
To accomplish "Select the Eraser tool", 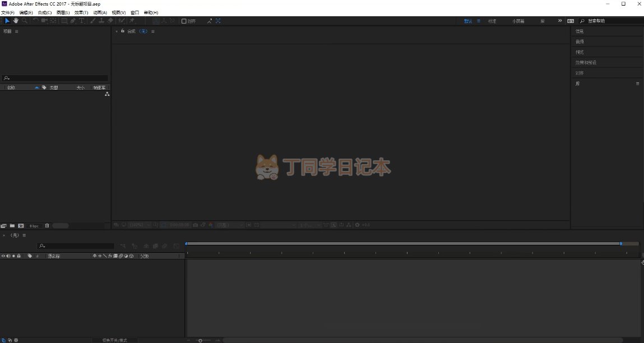I will pos(110,21).
